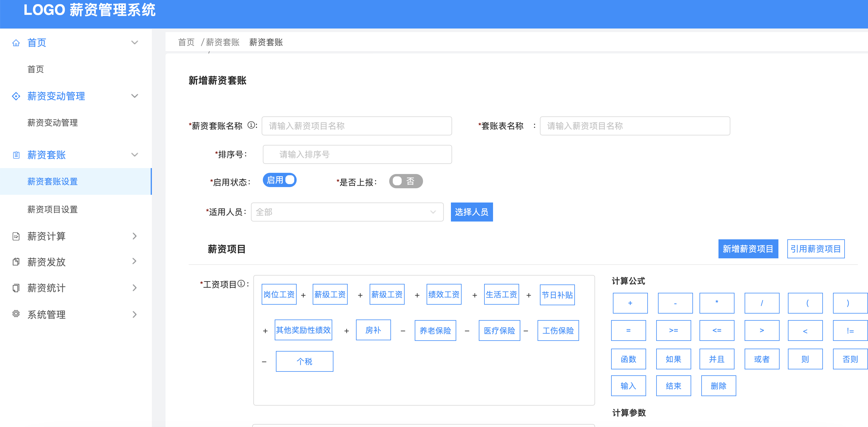This screenshot has height=427, width=868.
Task: Click the 薪资变动管理 diamond icon
Action: 16,96
